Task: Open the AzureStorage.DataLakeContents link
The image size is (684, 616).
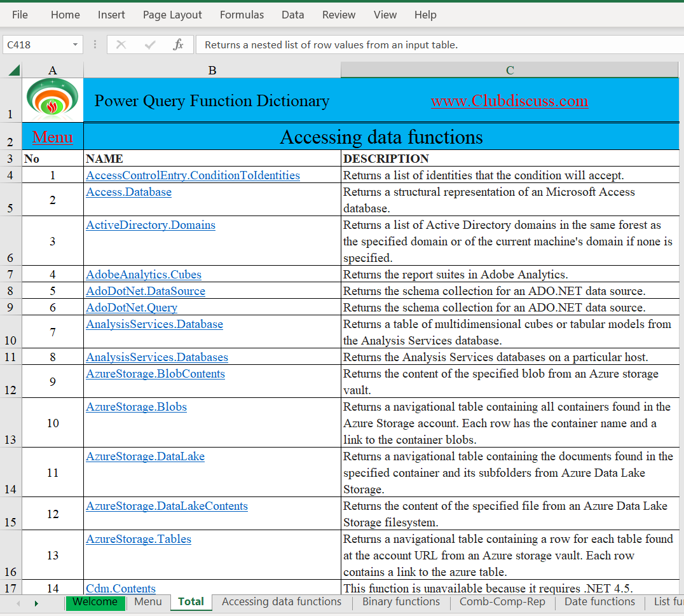Action: coord(167,506)
